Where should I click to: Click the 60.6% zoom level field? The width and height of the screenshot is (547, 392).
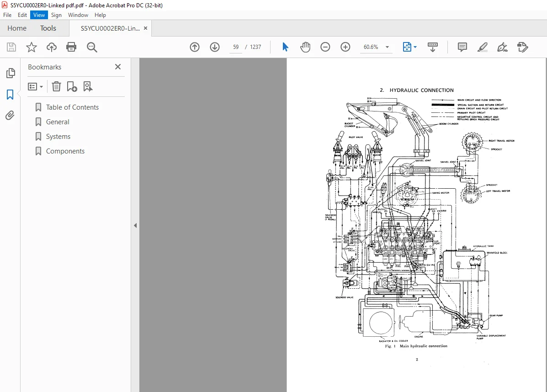point(371,47)
